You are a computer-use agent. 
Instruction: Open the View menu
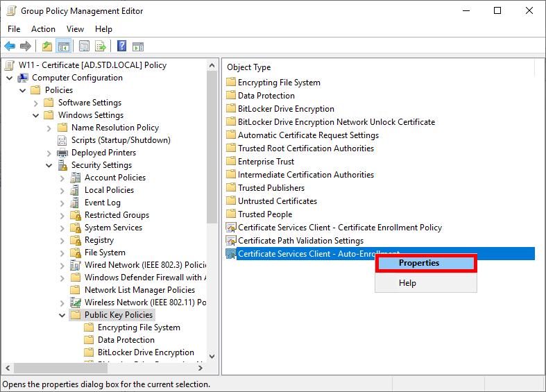tap(75, 29)
